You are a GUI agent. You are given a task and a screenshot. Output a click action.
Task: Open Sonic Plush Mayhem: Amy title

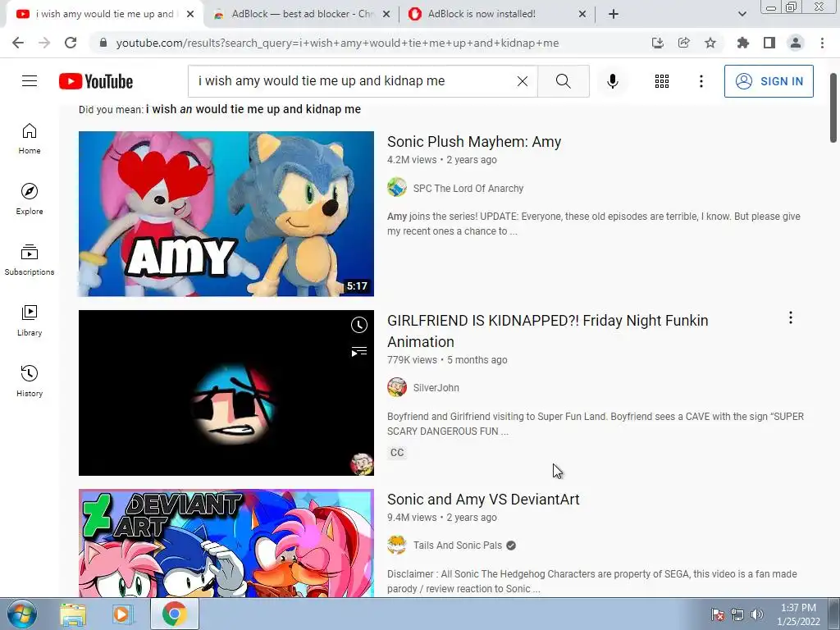click(x=474, y=142)
